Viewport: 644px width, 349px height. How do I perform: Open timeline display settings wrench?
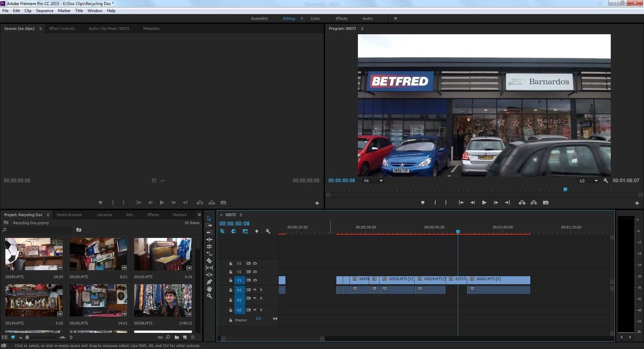[x=268, y=231]
